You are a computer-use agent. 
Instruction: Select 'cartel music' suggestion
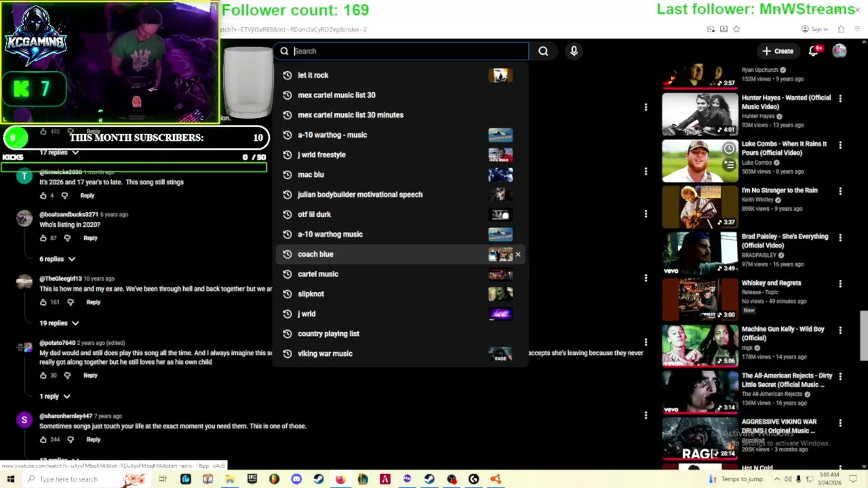pyautogui.click(x=400, y=274)
